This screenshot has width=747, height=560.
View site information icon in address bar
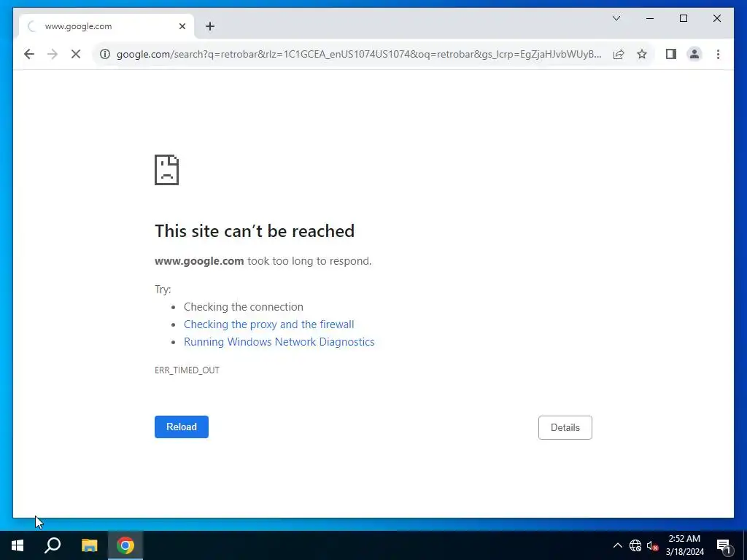pyautogui.click(x=105, y=54)
